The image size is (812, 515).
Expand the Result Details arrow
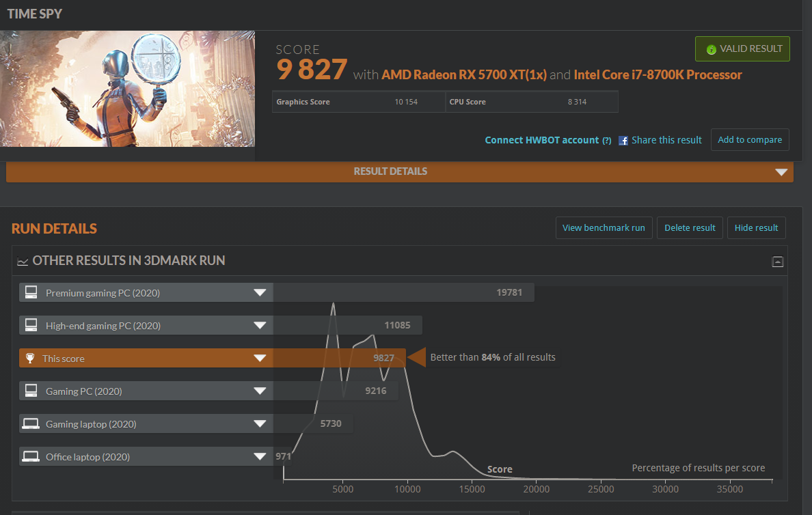coord(781,172)
